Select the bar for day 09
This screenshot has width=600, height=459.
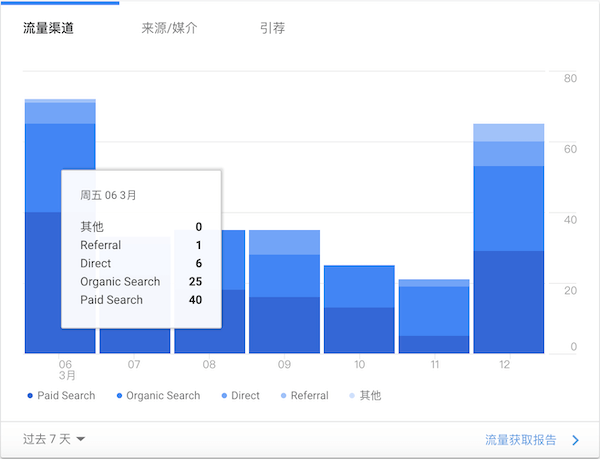click(x=284, y=291)
